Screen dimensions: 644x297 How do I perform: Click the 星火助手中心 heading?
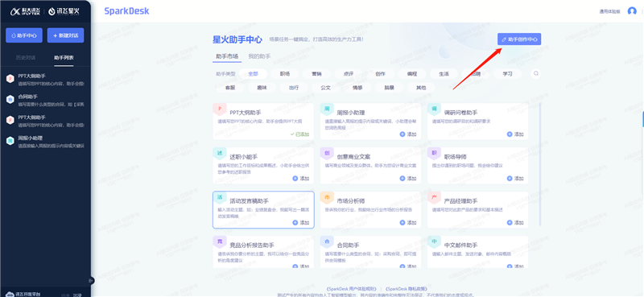(237, 39)
